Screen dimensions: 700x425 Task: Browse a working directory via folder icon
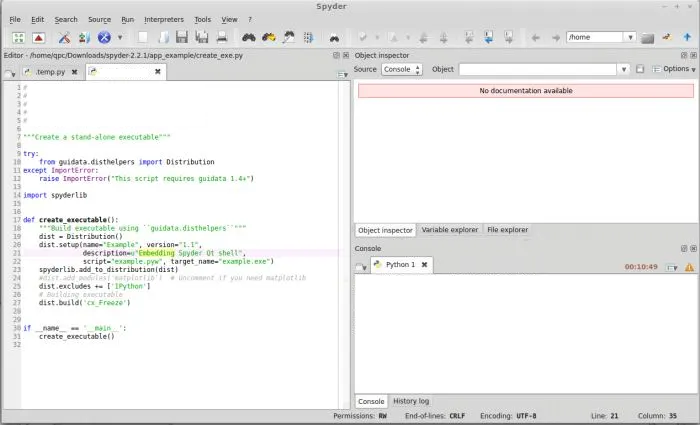click(x=647, y=38)
